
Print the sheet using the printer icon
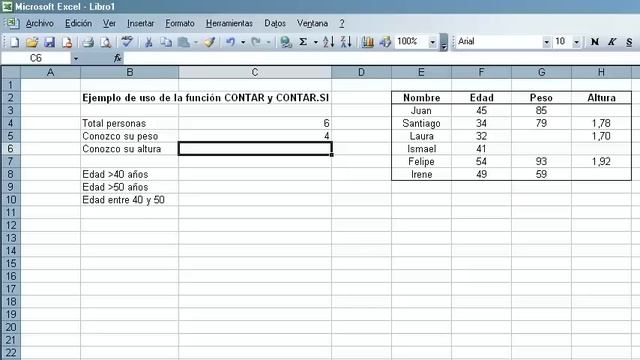tap(88, 42)
